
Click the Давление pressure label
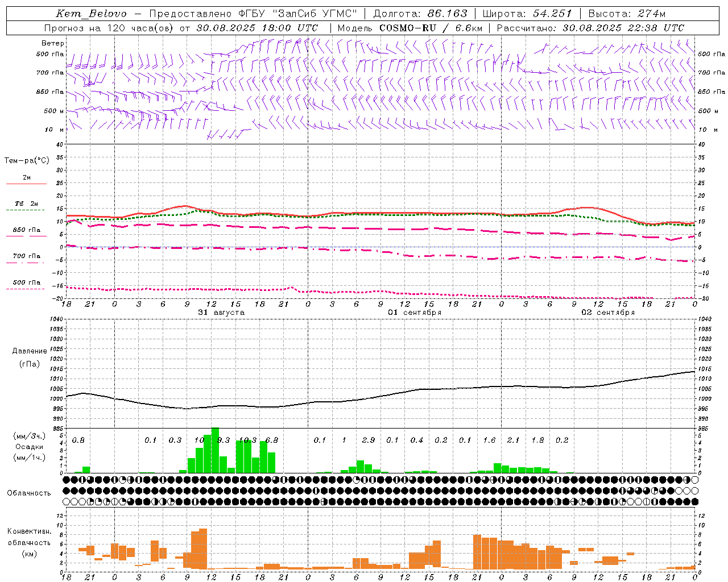[x=30, y=351]
